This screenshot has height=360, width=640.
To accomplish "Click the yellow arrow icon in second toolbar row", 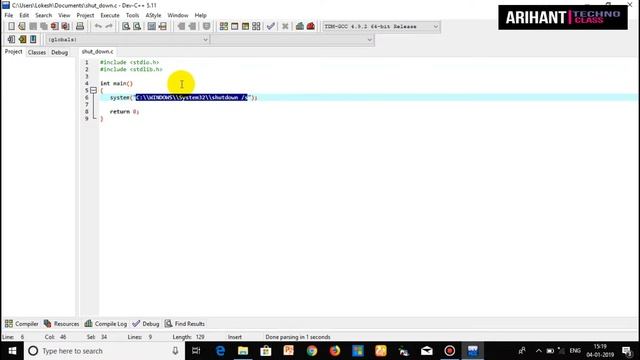I will point(22,40).
